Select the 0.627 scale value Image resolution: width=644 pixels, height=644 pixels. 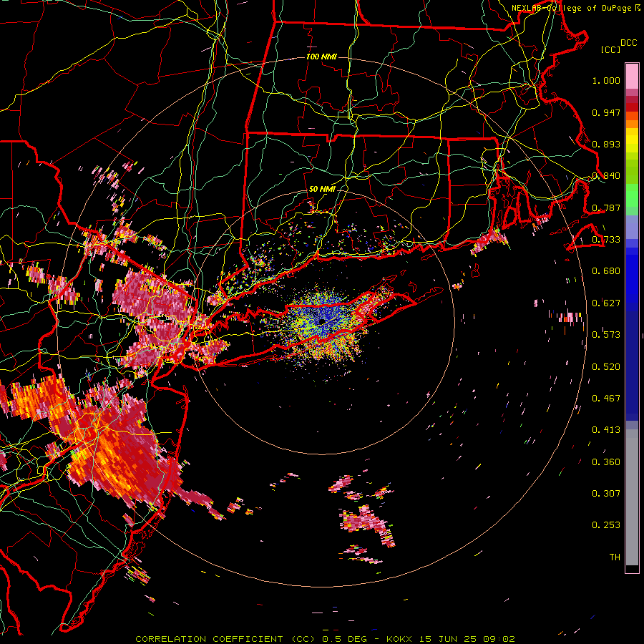606,303
